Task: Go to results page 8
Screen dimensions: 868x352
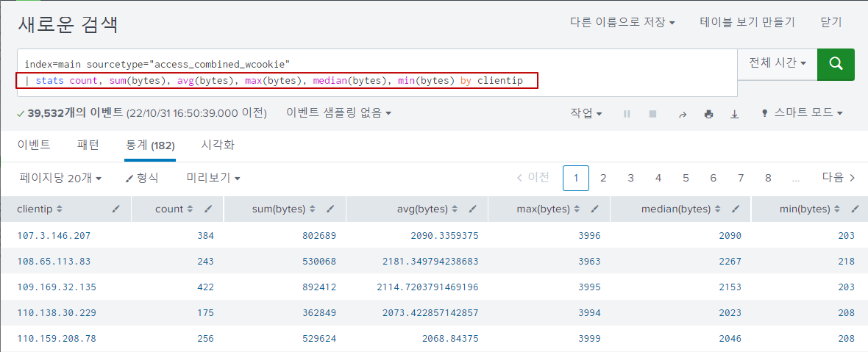Action: point(768,178)
